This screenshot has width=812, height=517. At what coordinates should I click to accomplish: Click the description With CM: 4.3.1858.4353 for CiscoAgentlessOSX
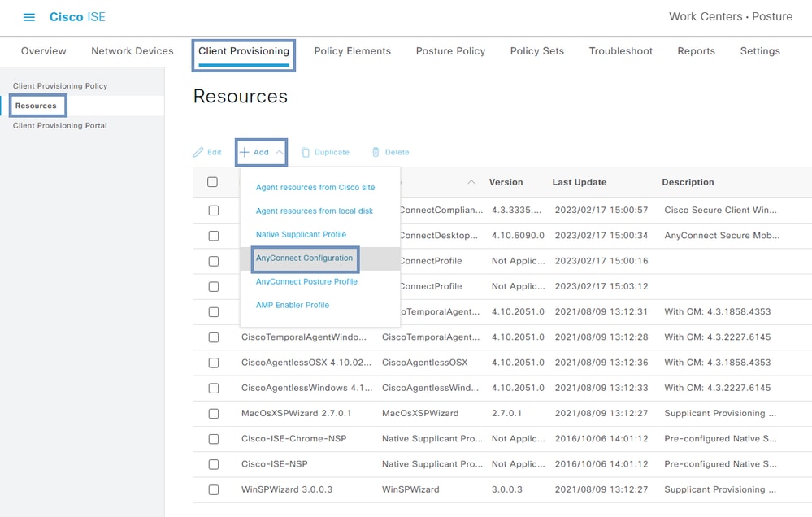717,363
